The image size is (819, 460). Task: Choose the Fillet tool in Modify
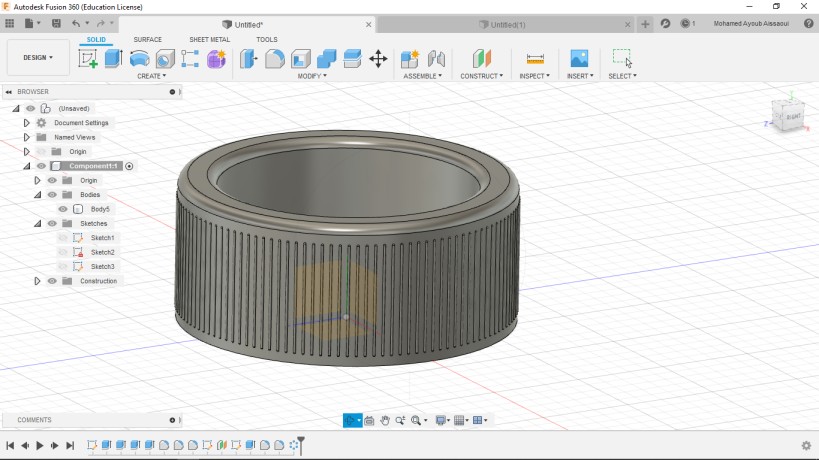(x=274, y=59)
